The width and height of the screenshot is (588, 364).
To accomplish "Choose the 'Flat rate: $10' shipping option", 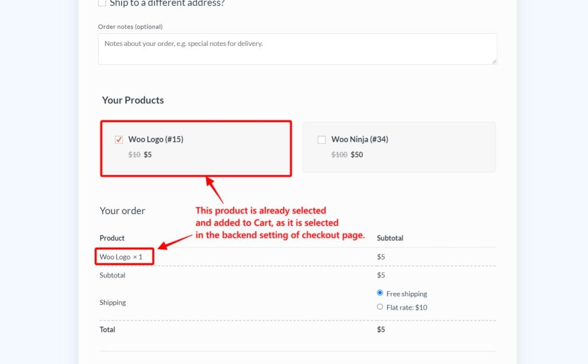I will pos(380,307).
